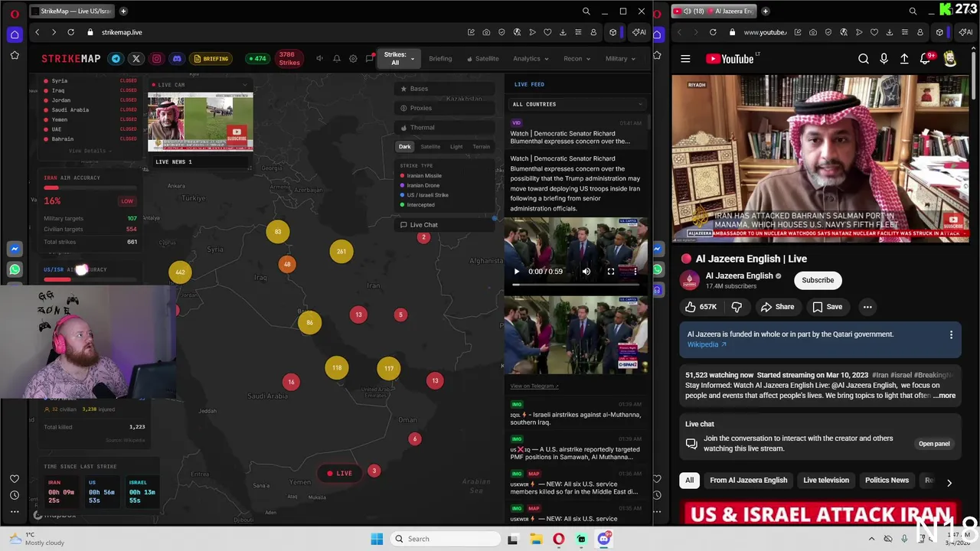Open the LIVE CAM video thumbnail

point(201,122)
